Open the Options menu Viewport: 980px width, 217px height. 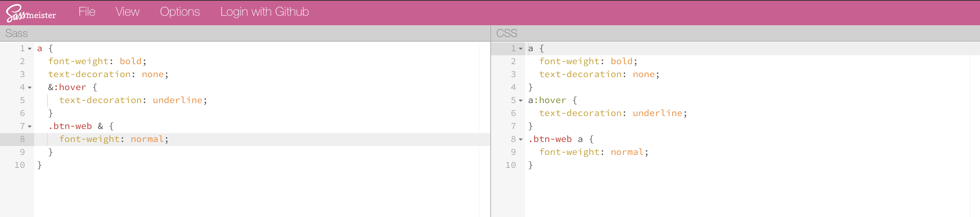pos(180,12)
